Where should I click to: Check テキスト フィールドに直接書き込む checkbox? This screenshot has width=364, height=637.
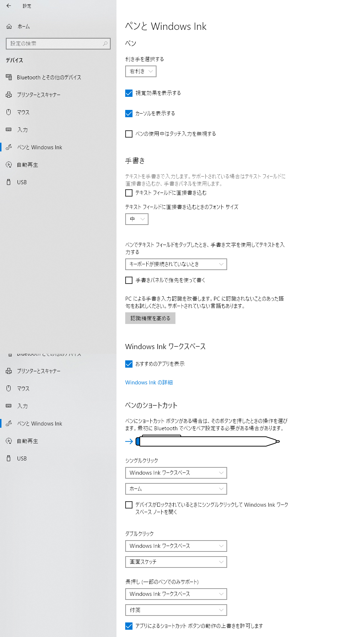(x=129, y=193)
